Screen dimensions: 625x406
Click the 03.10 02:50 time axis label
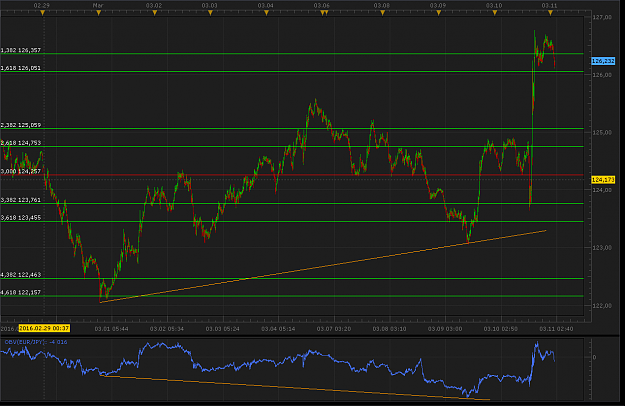click(x=501, y=329)
